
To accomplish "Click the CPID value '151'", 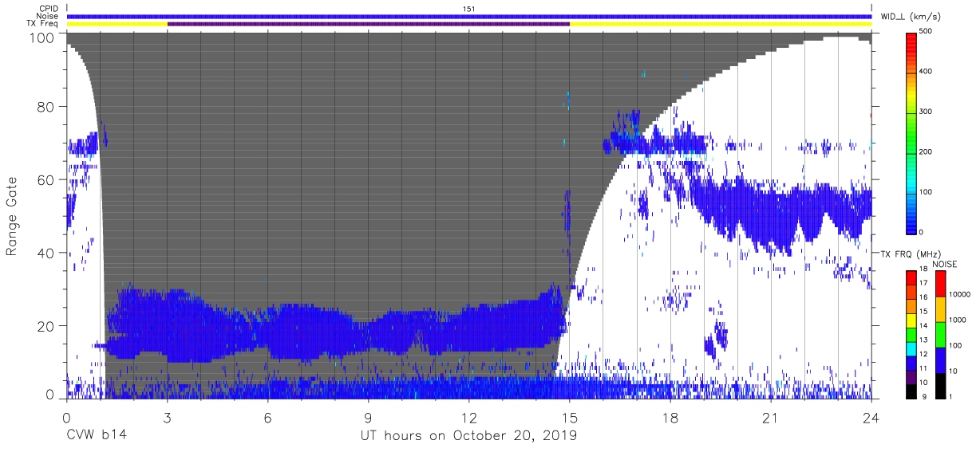I will tap(469, 9).
